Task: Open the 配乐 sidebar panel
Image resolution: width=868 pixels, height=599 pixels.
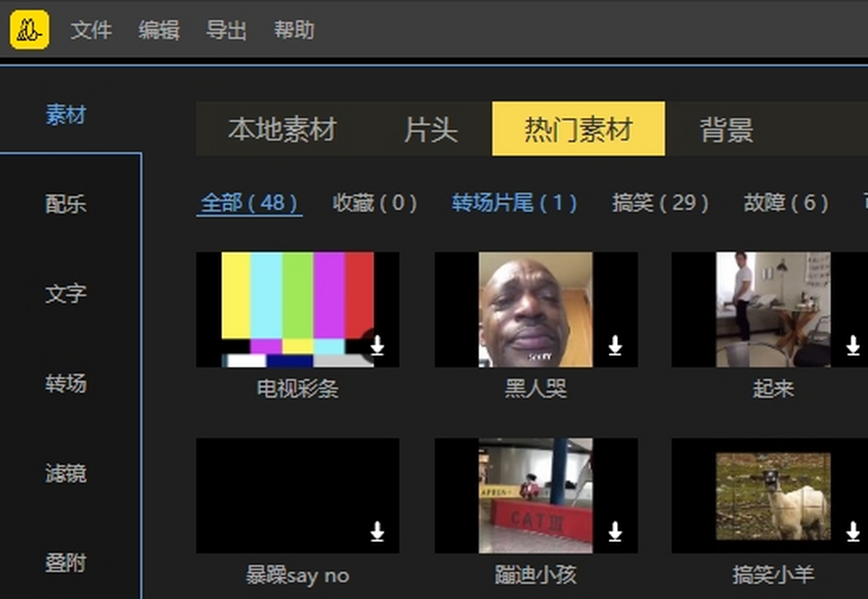Action: pyautogui.click(x=66, y=205)
